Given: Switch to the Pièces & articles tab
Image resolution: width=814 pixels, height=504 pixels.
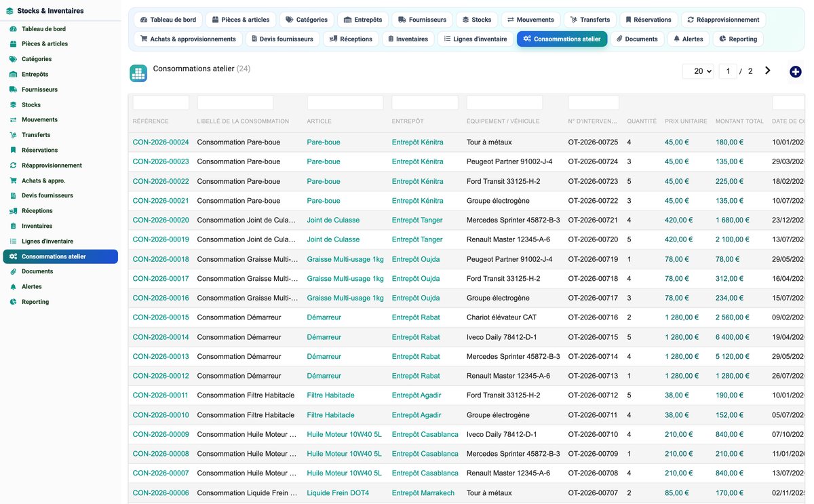Looking at the screenshot, I should coord(241,20).
